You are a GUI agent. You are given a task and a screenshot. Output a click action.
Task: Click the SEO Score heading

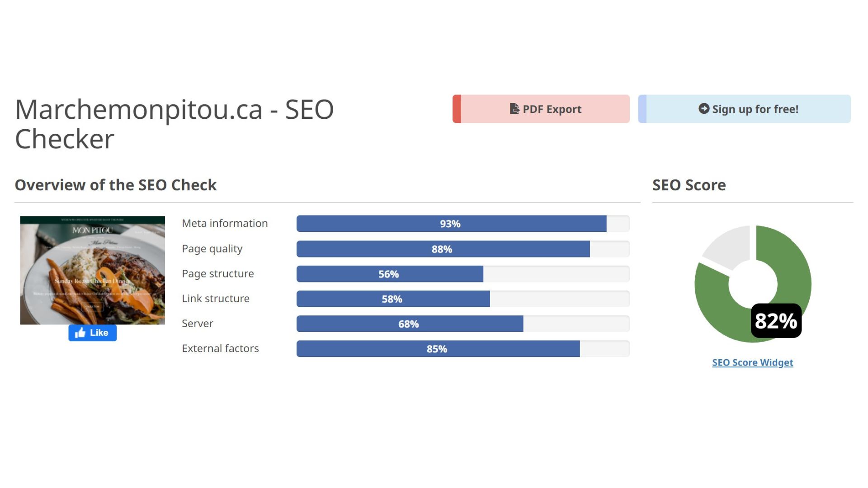(x=689, y=185)
